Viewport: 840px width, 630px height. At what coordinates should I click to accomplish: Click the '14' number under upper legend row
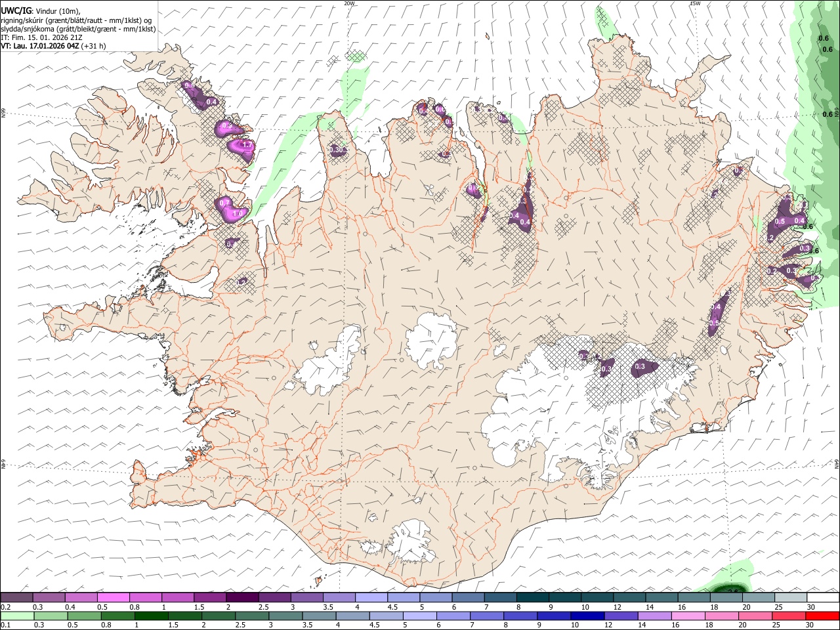(x=650, y=607)
